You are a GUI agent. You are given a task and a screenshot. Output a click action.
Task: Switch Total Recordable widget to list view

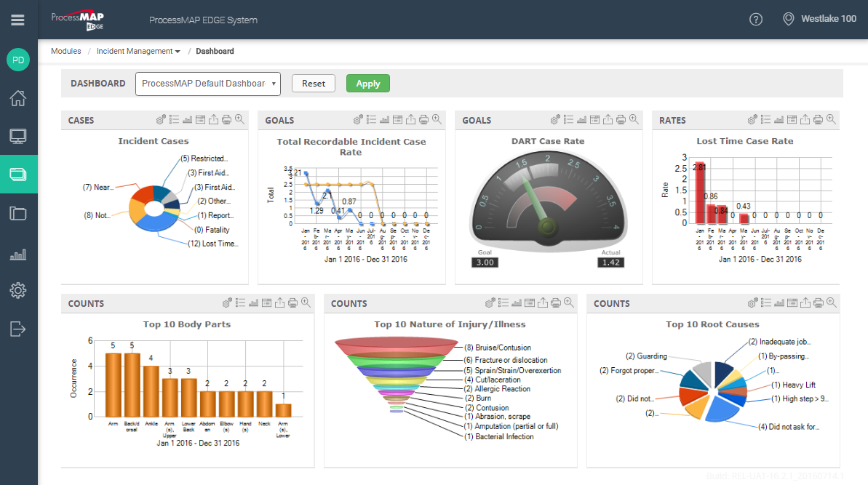(x=370, y=119)
